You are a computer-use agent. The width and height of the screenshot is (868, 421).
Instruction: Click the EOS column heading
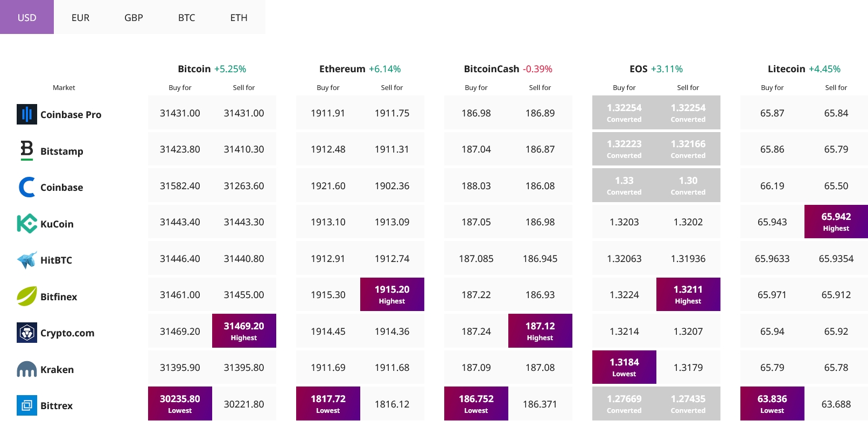[x=639, y=69]
